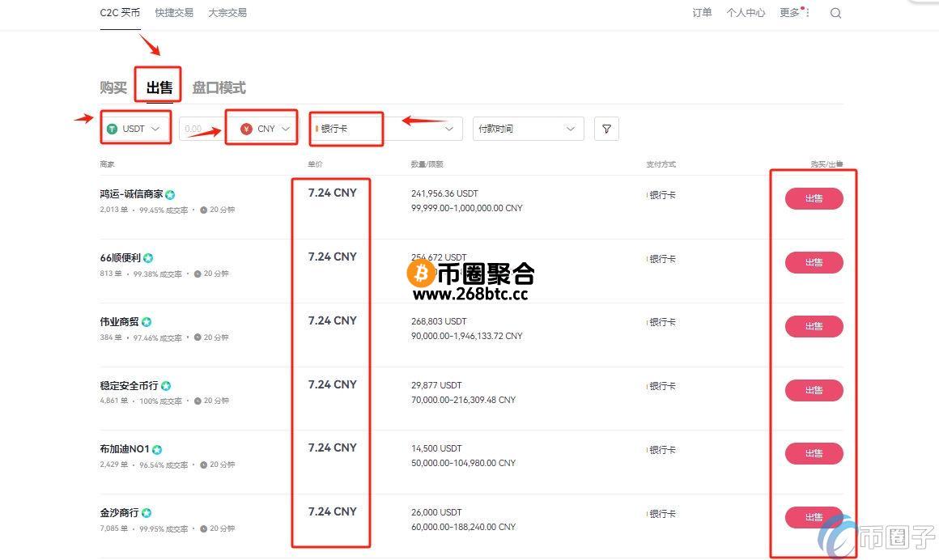Click the 单价 column header

point(315,164)
